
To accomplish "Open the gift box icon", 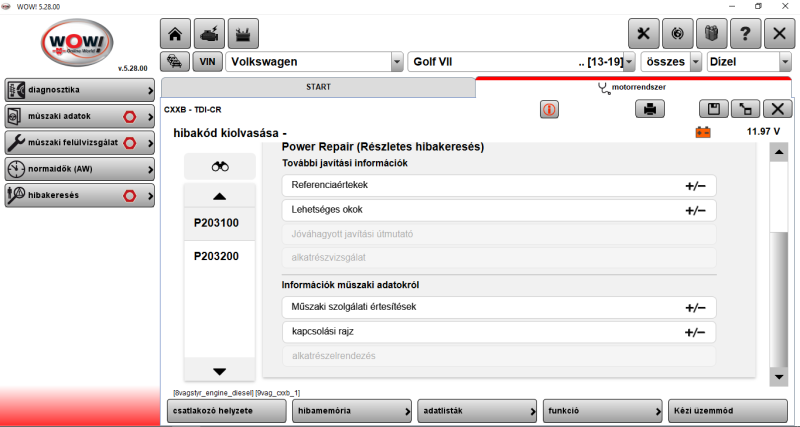I will [x=712, y=34].
